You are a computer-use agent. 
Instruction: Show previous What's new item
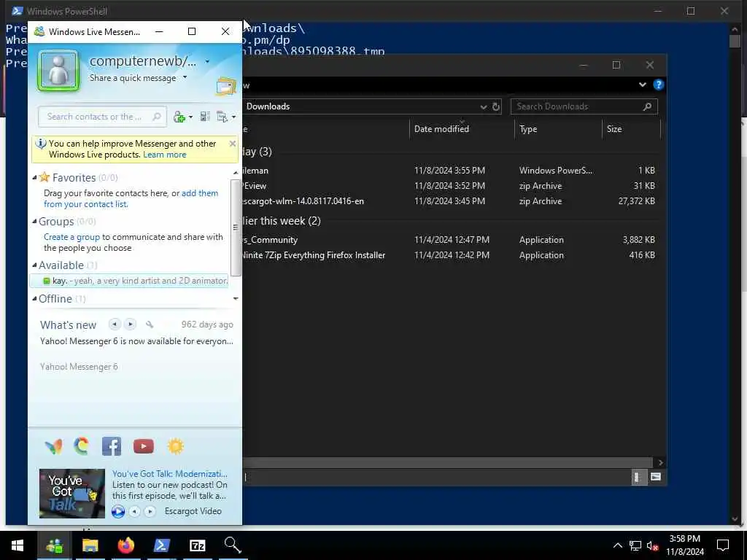(x=115, y=324)
